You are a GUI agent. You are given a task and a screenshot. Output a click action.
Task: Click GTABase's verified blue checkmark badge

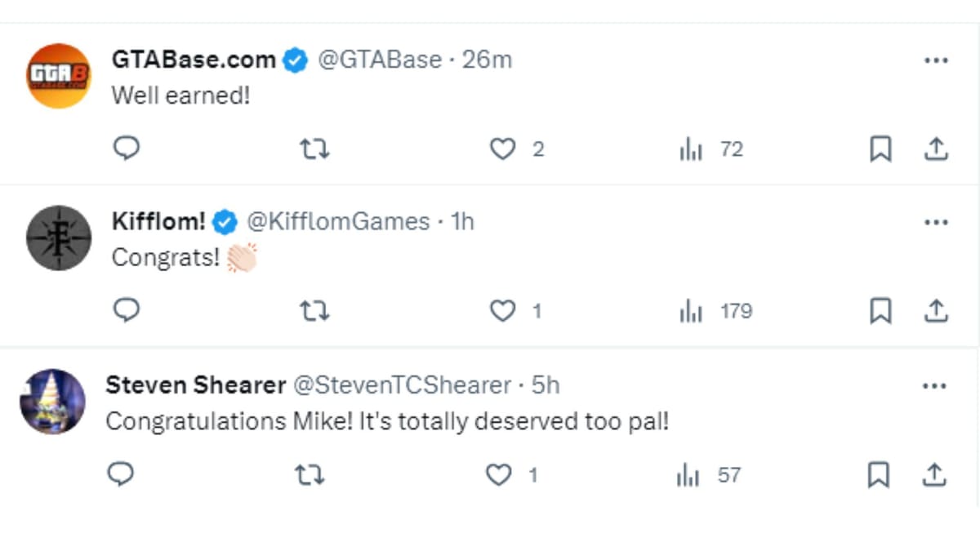pos(294,59)
